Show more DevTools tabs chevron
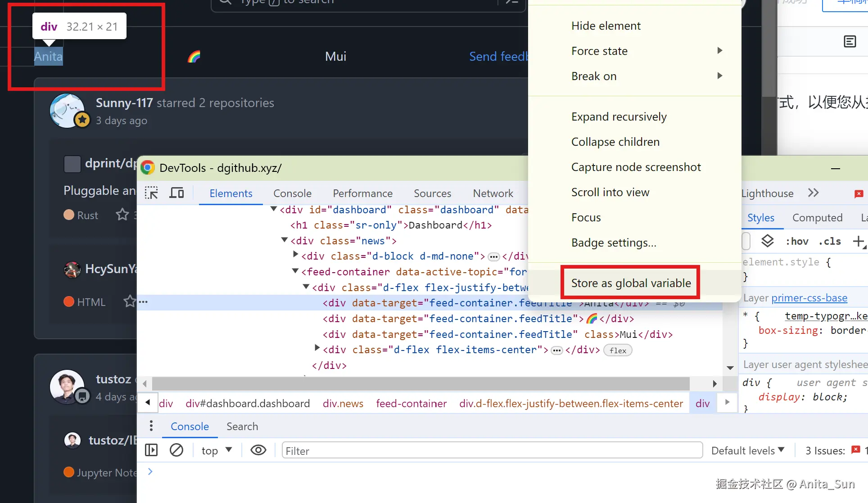 click(x=813, y=193)
